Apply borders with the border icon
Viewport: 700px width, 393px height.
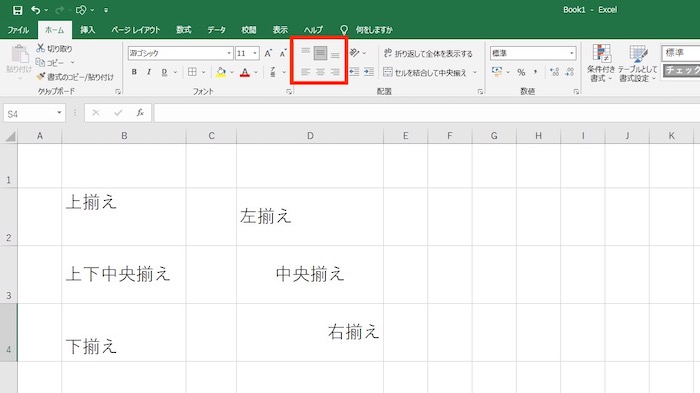point(192,72)
